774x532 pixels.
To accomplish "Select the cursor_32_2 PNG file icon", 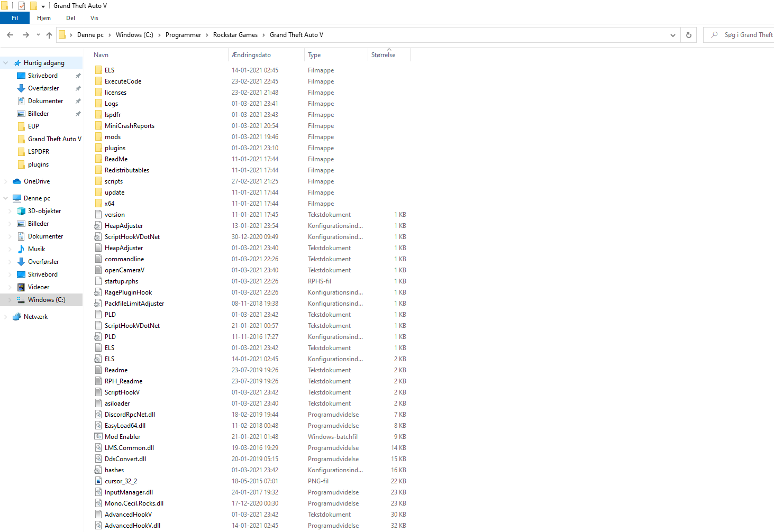I will pos(98,481).
